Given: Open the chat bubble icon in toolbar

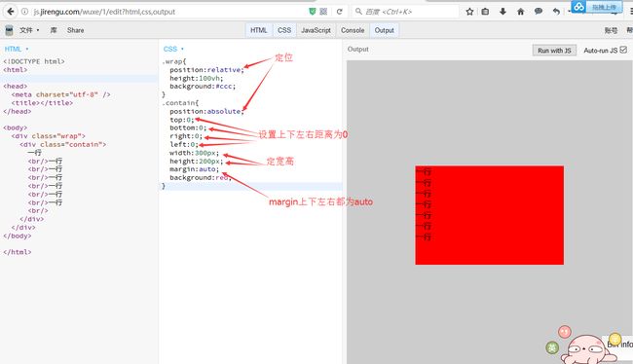Looking at the screenshot, I should (x=539, y=12).
